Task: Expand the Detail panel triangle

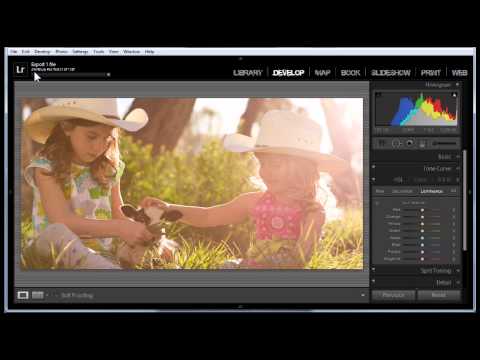Action: coord(458,283)
